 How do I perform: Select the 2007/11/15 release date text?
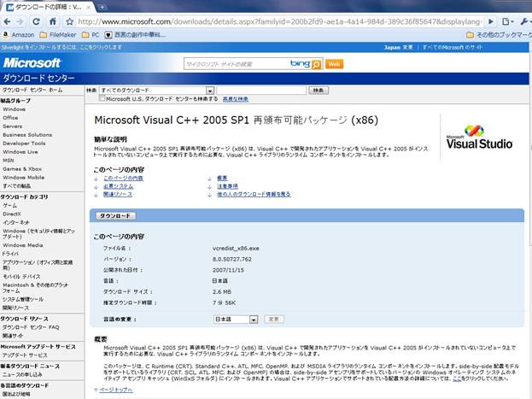coord(228,270)
